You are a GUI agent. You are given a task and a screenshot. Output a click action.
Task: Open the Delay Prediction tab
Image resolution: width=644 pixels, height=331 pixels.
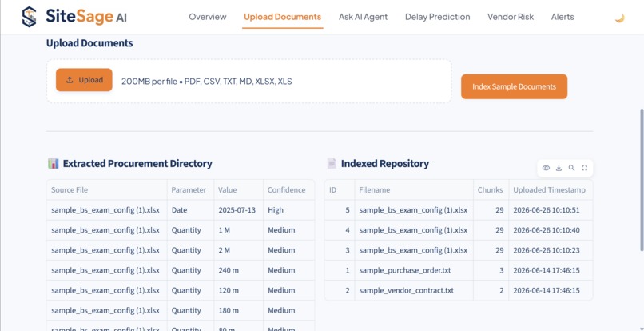(x=437, y=17)
